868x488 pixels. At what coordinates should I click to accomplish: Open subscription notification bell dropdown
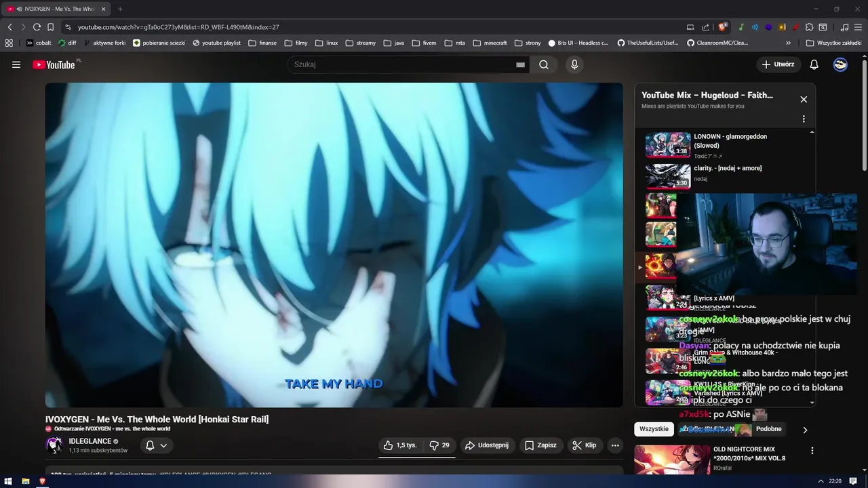[x=157, y=445]
